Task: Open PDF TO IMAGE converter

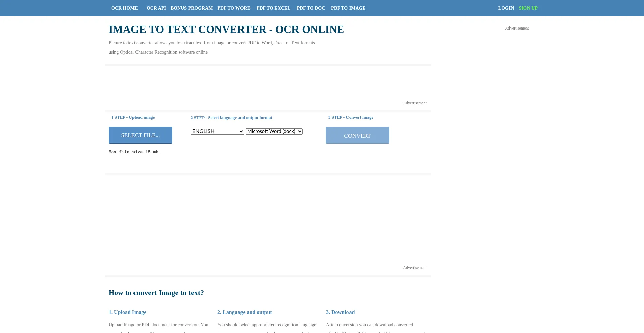Action: pos(348,8)
